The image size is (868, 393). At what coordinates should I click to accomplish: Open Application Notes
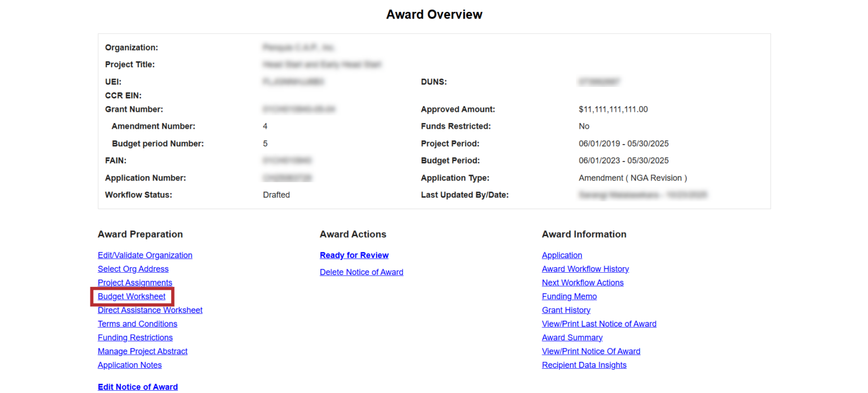pyautogui.click(x=129, y=365)
